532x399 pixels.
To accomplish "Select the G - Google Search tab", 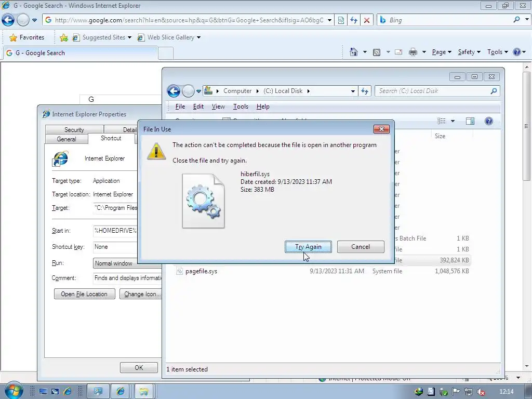I will click(80, 53).
